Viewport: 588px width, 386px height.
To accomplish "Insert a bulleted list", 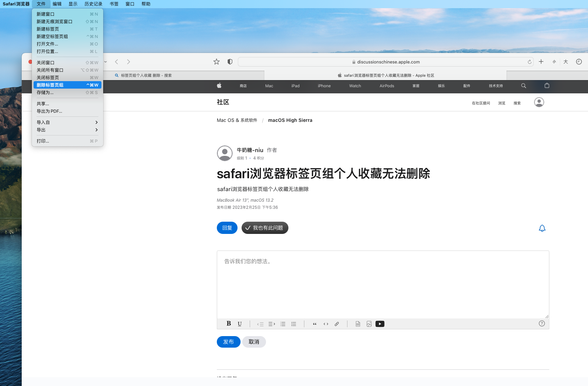I will (294, 324).
